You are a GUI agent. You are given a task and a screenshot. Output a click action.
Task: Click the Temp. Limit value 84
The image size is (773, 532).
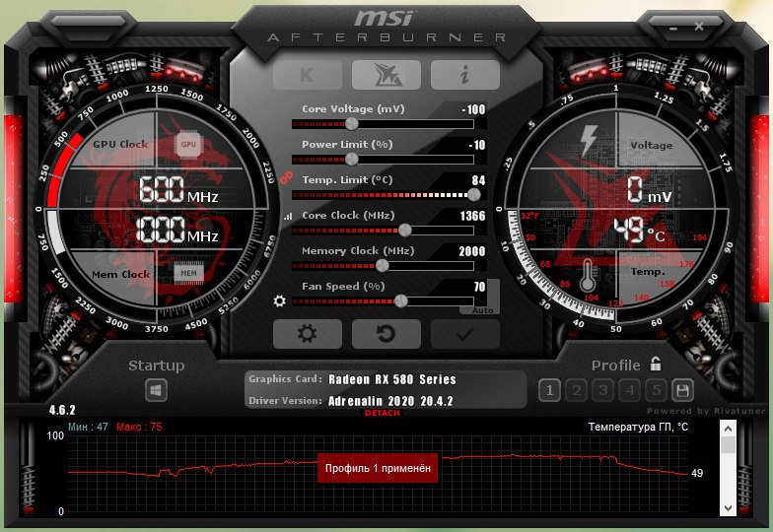pyautogui.click(x=479, y=180)
